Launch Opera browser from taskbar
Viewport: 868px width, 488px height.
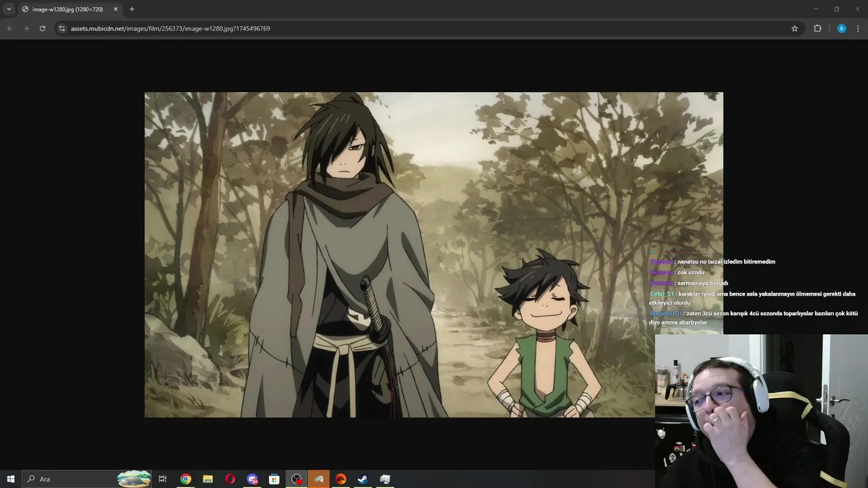(x=230, y=479)
